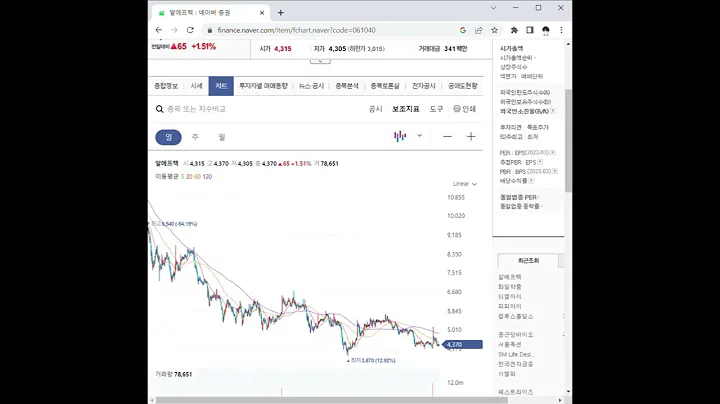Open the Linear scale dropdown
Viewport: 720px width, 404px height.
[465, 184]
